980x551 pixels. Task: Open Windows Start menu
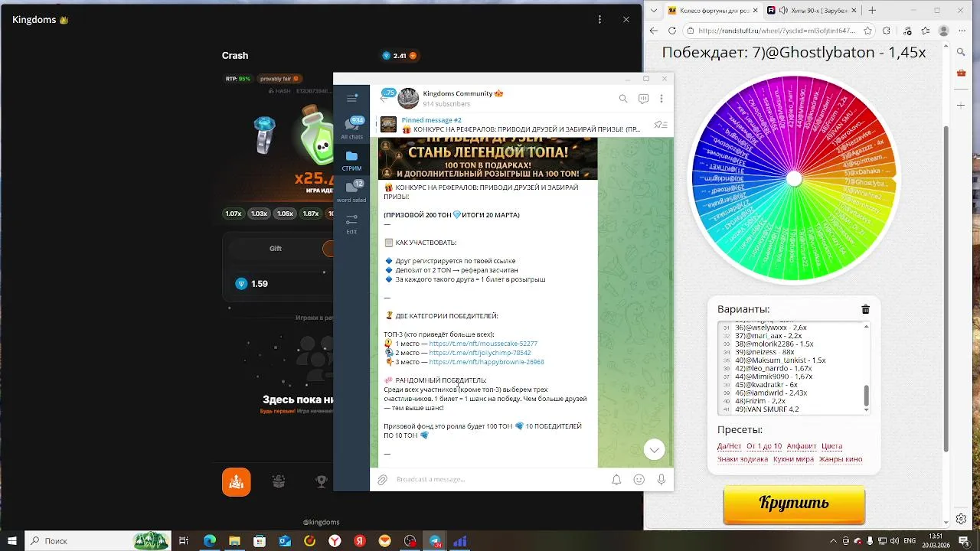tap(11, 541)
